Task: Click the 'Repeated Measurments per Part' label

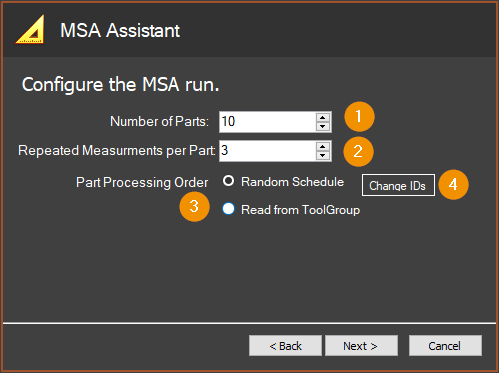Action: [116, 151]
